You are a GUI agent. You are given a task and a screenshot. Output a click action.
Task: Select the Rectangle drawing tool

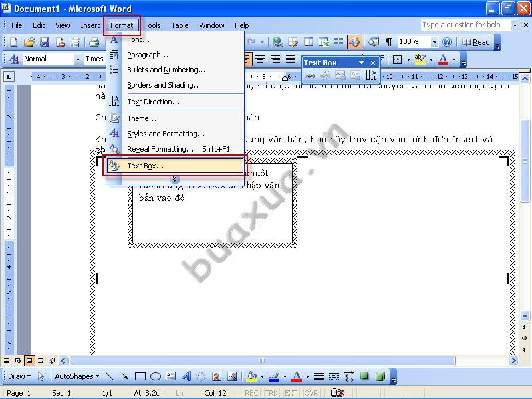[140, 376]
